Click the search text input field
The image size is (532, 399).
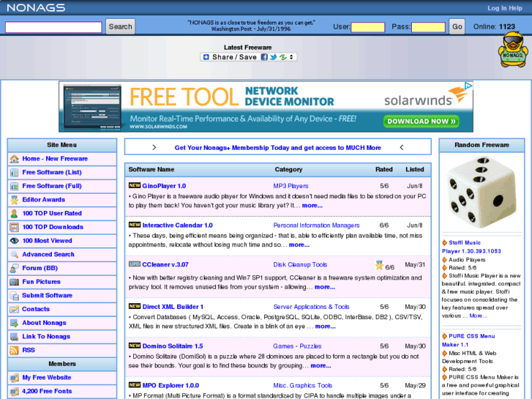[x=53, y=27]
